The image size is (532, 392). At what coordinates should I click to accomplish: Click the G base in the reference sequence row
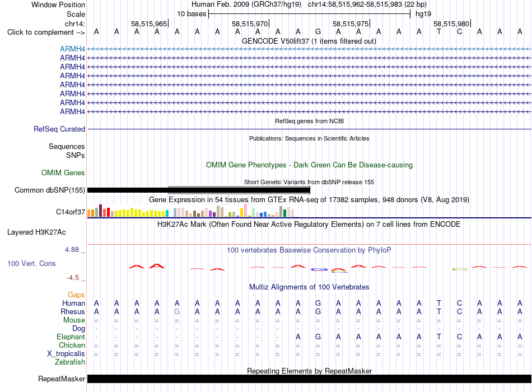tap(318, 31)
